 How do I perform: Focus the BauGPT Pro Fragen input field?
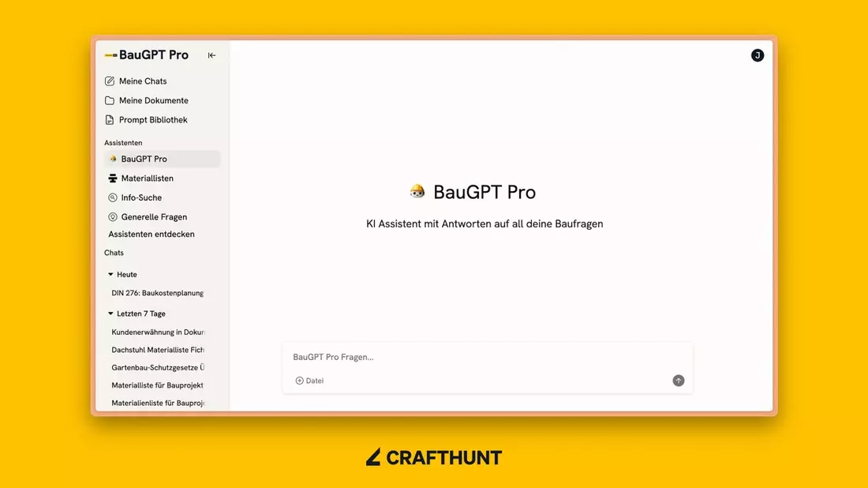[x=487, y=357]
